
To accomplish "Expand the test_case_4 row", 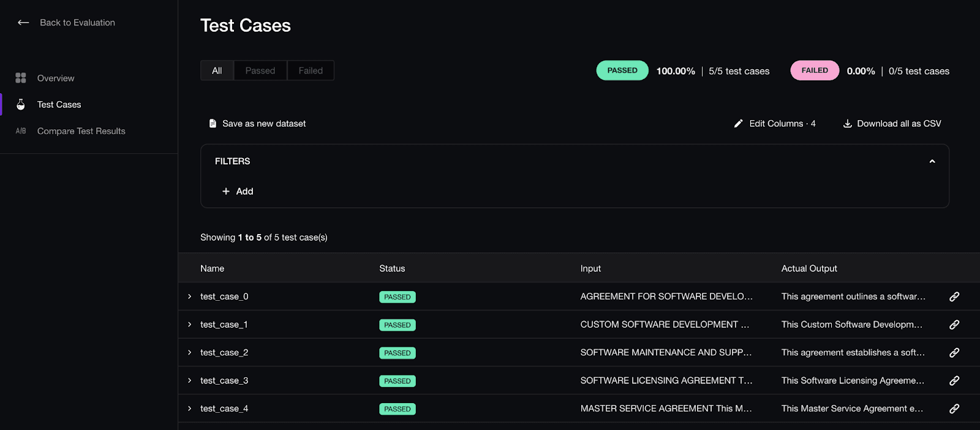I will pos(190,409).
